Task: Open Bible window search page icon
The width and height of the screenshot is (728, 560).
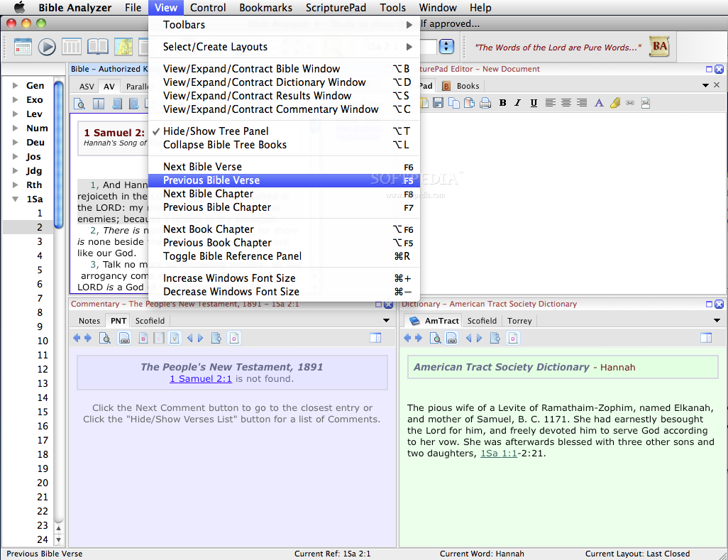Action: (x=79, y=104)
